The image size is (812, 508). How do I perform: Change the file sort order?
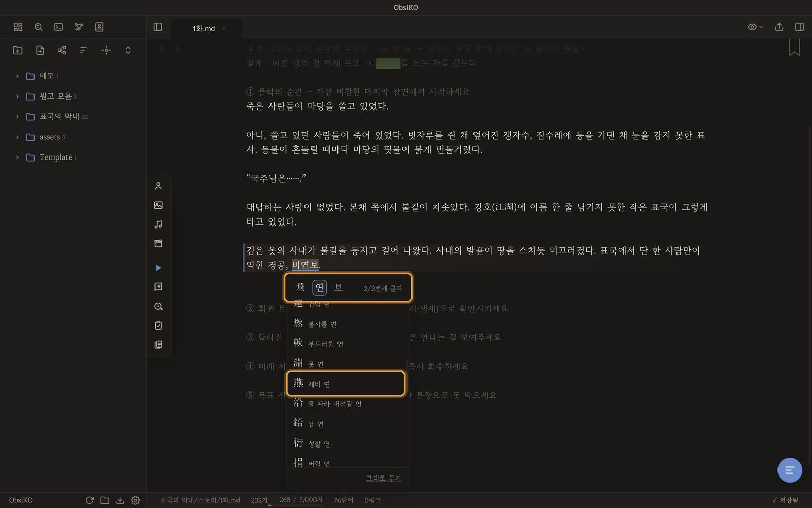84,50
